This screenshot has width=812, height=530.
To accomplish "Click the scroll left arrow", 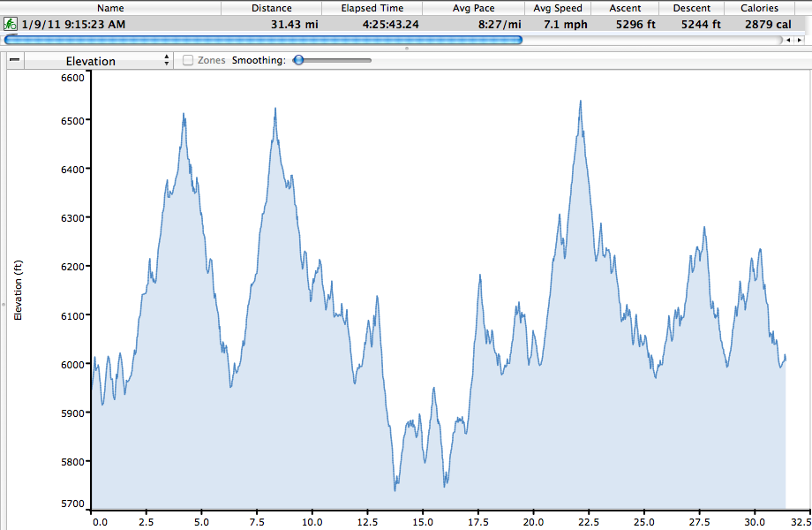I will [787, 40].
